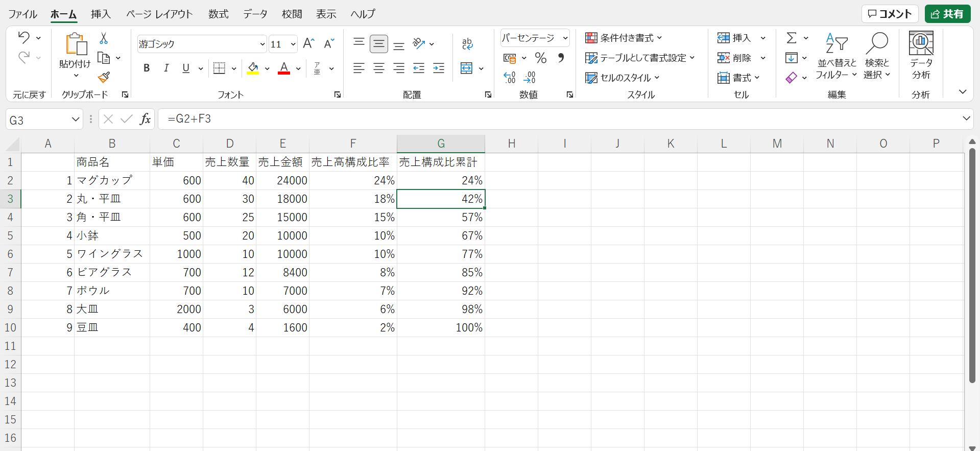Click the AutoSum sigma icon

pyautogui.click(x=791, y=38)
